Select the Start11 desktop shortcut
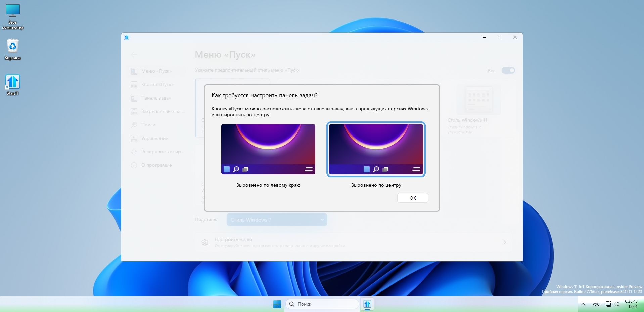The image size is (644, 312). (x=13, y=85)
